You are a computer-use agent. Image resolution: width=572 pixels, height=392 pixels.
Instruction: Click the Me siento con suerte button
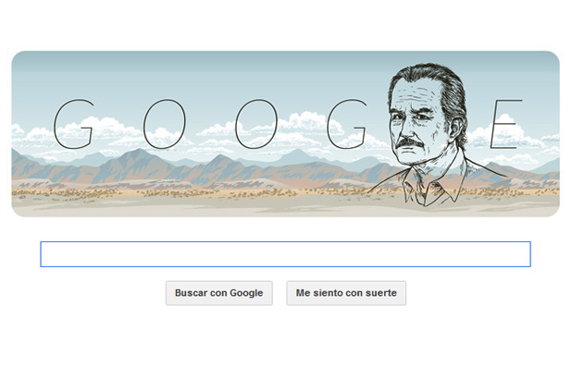pos(346,293)
